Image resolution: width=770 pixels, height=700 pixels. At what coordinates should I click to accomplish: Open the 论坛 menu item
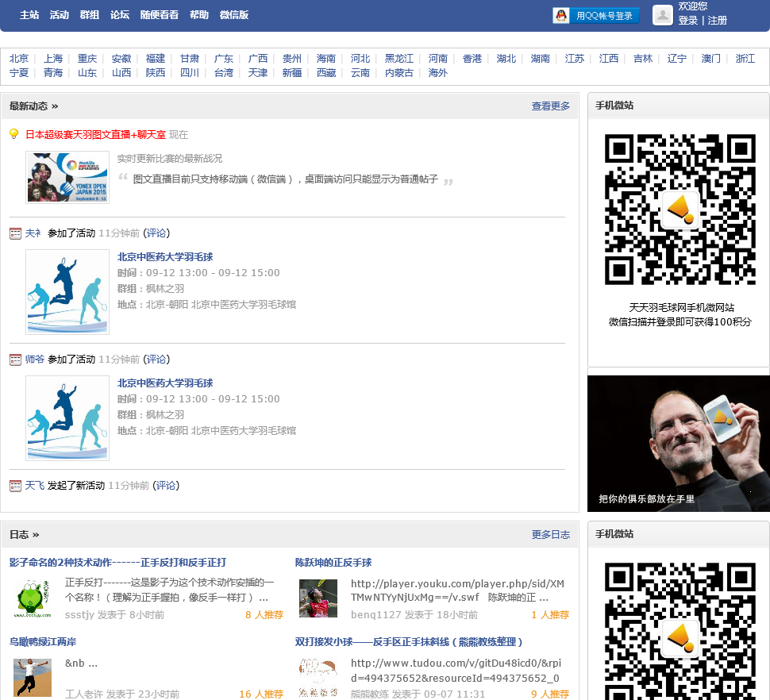point(120,15)
